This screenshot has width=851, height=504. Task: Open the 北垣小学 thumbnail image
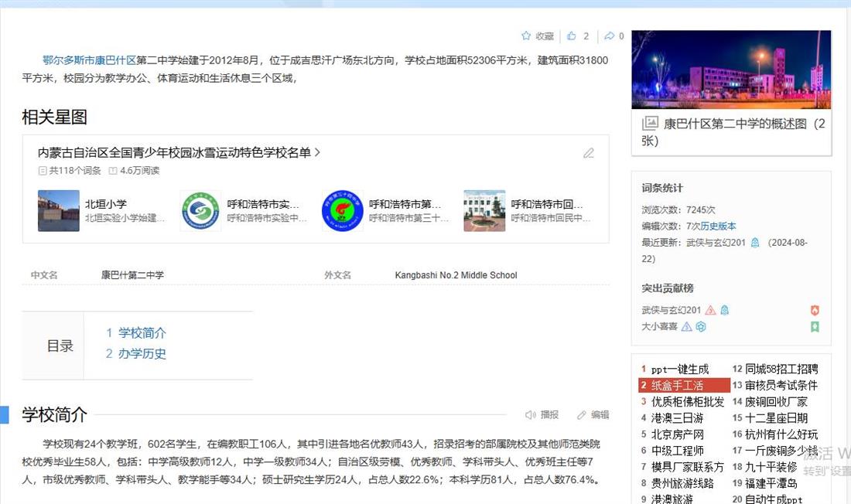59,210
